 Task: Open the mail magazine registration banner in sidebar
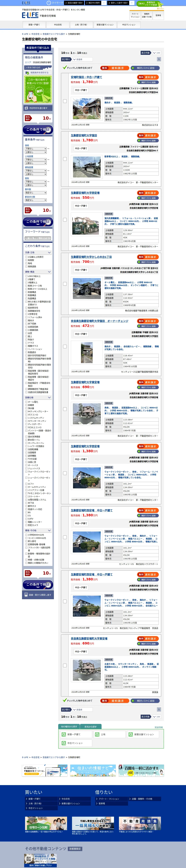tap(38, 89)
